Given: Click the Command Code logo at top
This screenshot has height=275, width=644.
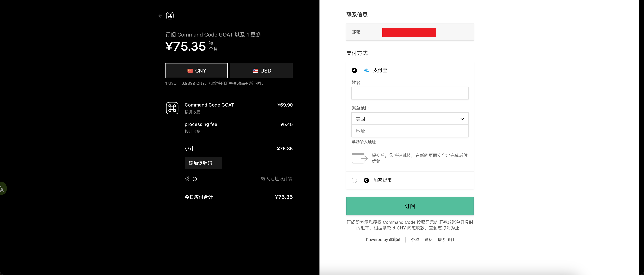Looking at the screenshot, I should (x=170, y=16).
